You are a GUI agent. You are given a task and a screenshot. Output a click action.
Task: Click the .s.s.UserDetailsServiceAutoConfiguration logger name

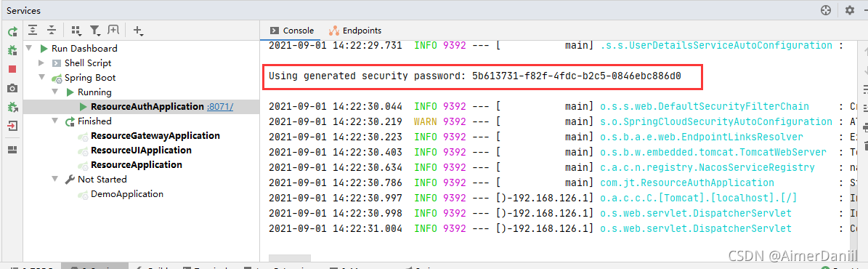coord(715,46)
